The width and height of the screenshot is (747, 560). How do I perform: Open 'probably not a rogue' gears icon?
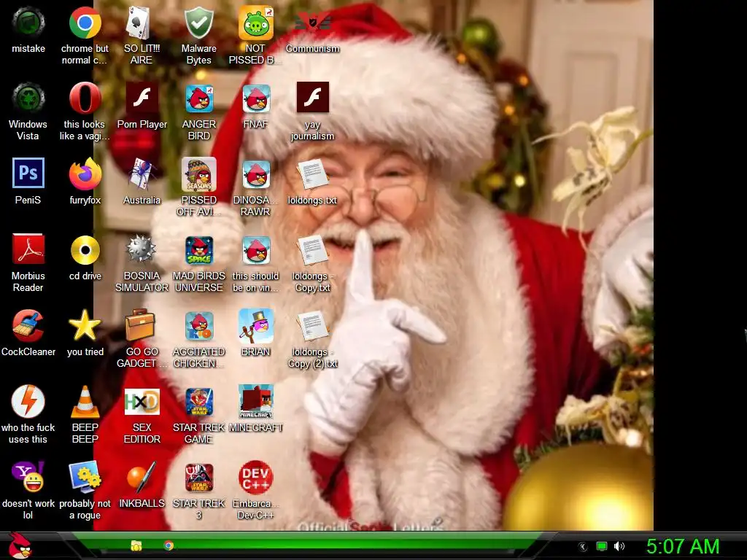pyautogui.click(x=85, y=477)
